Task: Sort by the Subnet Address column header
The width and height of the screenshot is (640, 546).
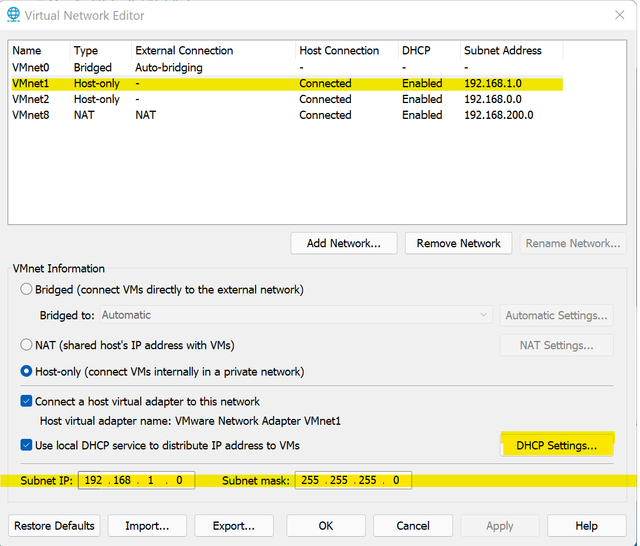Action: (x=502, y=51)
